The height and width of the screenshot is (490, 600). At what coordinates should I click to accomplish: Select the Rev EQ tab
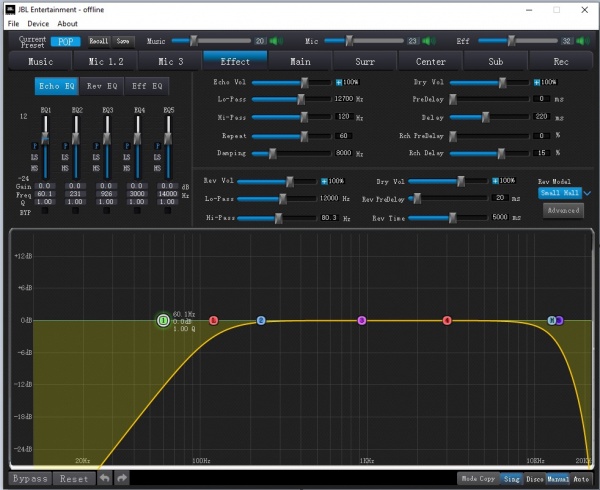[x=103, y=86]
